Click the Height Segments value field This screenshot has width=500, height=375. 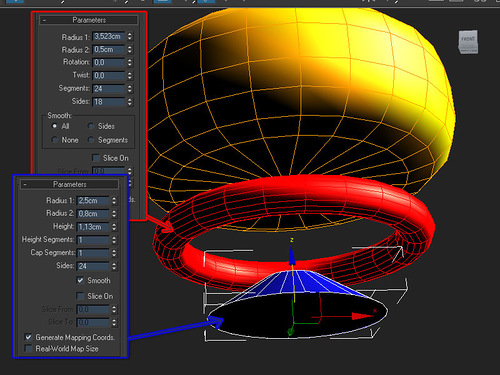93,240
